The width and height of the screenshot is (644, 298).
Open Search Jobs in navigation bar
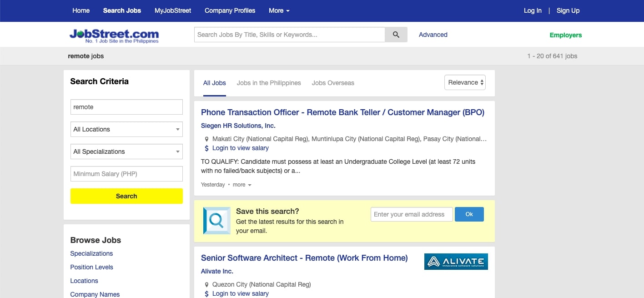[x=122, y=10]
